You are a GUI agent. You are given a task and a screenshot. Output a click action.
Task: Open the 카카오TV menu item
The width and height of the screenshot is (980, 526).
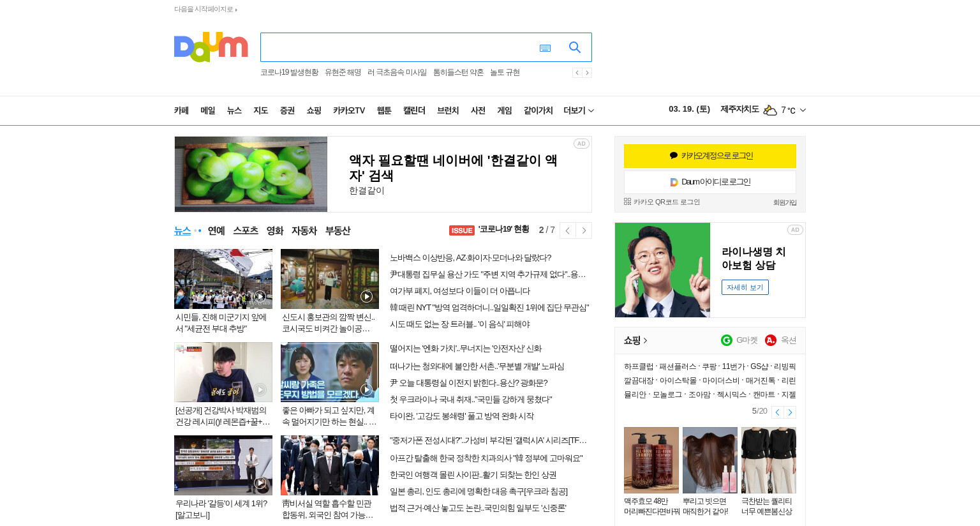349,110
